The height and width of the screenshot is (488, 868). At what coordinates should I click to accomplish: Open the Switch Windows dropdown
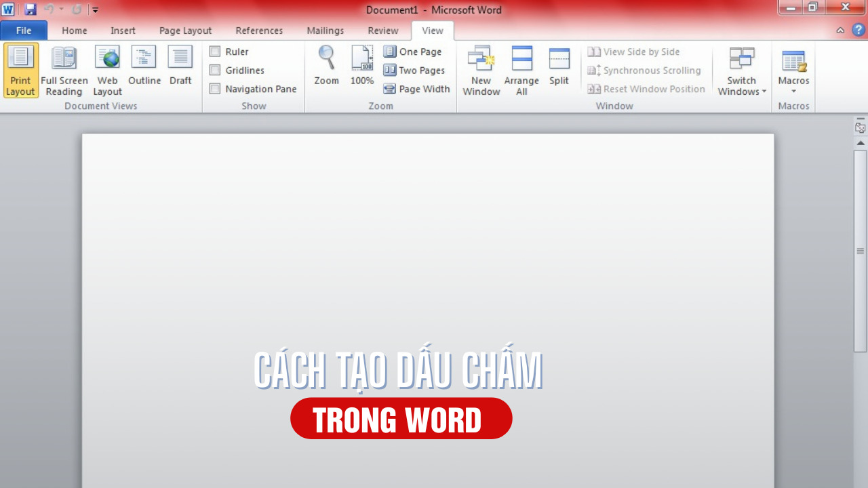click(741, 70)
